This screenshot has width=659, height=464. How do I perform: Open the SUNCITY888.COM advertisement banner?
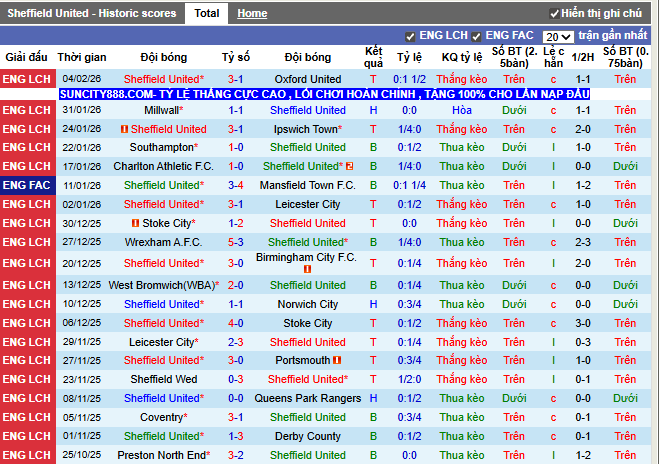pos(324,94)
